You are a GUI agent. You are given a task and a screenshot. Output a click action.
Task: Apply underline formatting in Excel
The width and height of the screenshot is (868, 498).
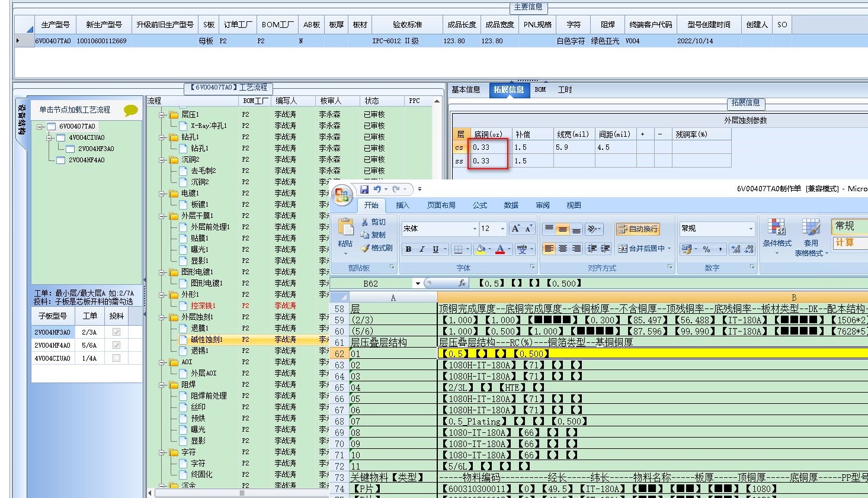pyautogui.click(x=435, y=249)
